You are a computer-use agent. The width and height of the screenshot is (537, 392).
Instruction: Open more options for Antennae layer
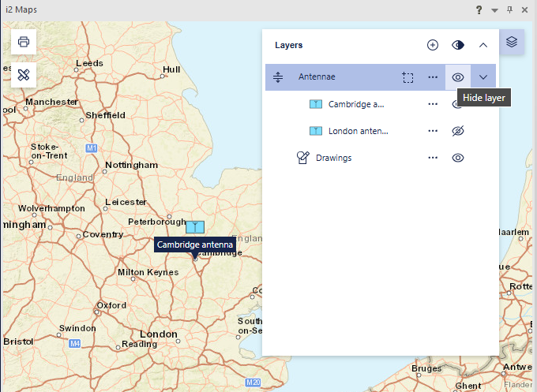pyautogui.click(x=432, y=77)
